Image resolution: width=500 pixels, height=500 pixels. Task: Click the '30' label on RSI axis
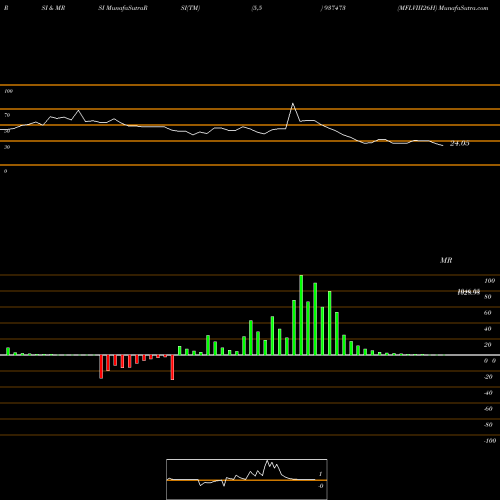7,147
